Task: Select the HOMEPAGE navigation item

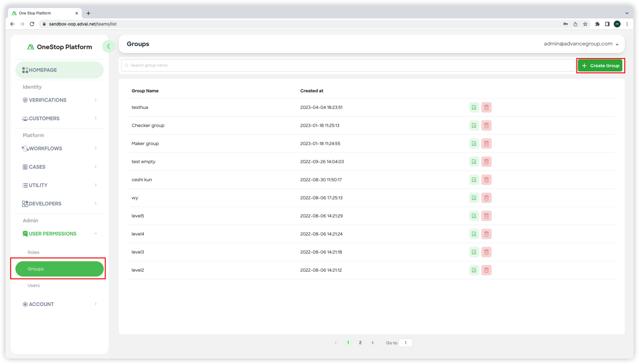Action: [59, 70]
